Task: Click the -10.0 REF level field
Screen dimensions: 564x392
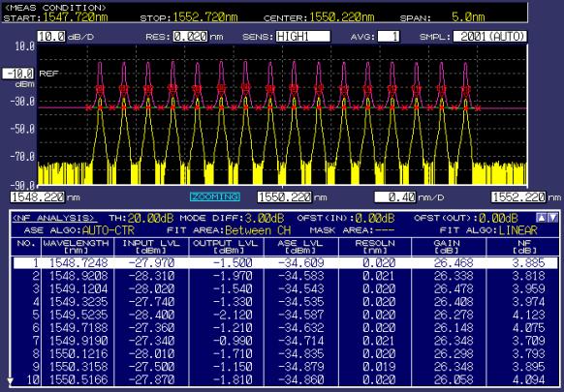Action: (x=18, y=74)
